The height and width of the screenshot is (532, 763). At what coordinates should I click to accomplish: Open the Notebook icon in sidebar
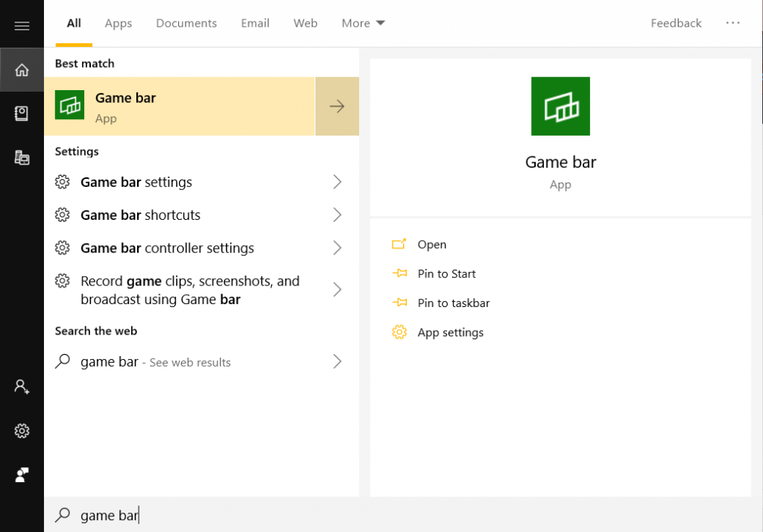(22, 113)
